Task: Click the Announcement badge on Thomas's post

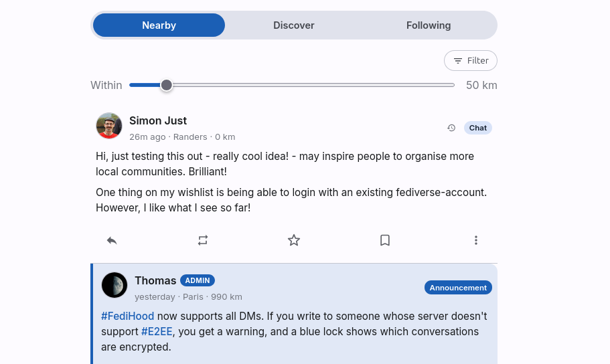Action: [458, 288]
